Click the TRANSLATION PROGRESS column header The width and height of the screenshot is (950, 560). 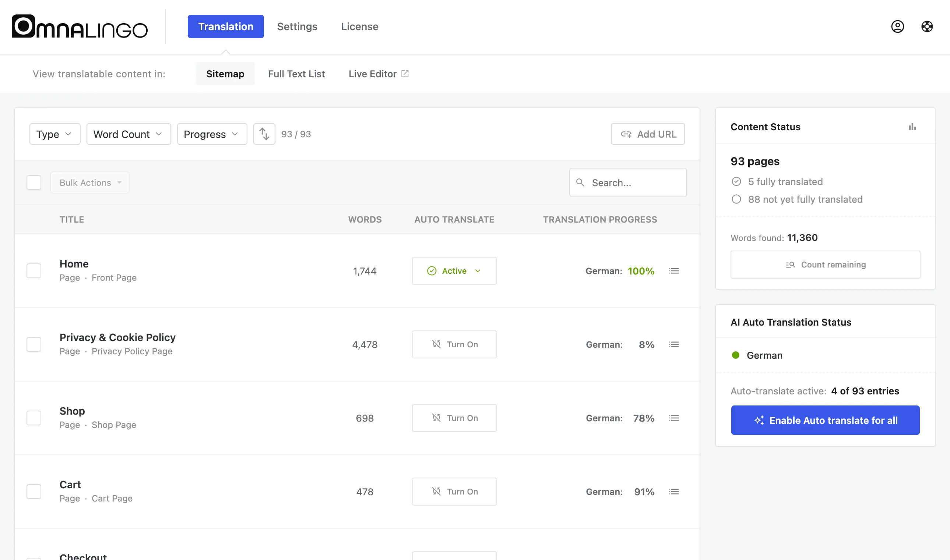tap(600, 219)
